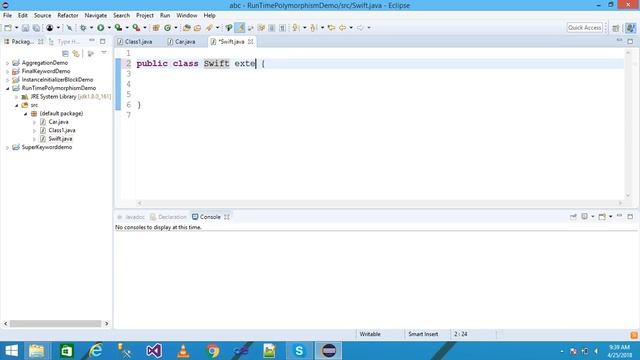Screen dimensions: 640x360
Task: Open the Package Explorer View Menu
Action: (x=104, y=53)
